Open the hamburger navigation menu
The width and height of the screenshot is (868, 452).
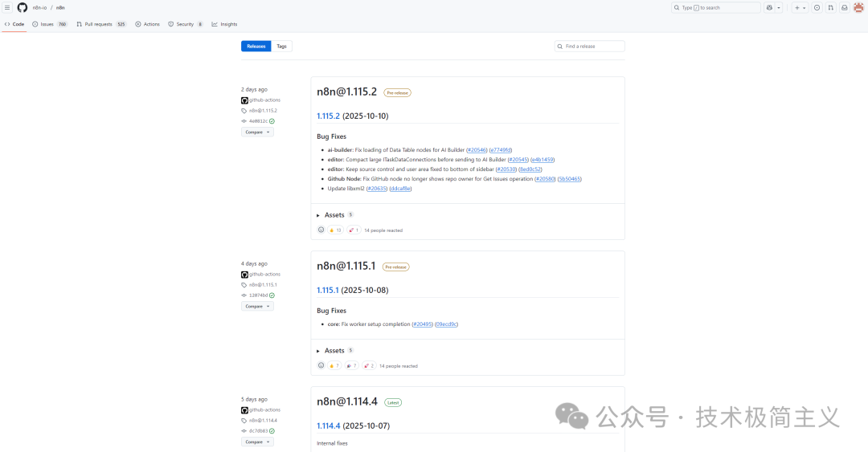[7, 8]
